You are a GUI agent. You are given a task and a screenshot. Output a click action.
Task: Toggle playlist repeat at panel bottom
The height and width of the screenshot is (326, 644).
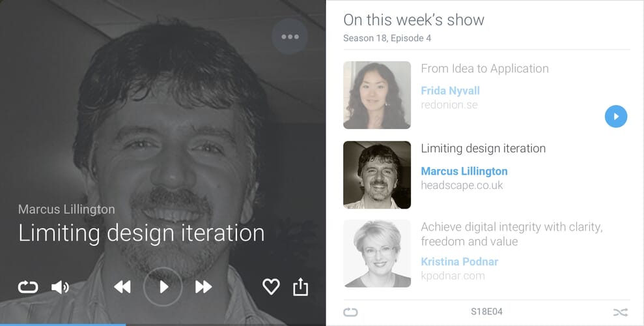350,312
